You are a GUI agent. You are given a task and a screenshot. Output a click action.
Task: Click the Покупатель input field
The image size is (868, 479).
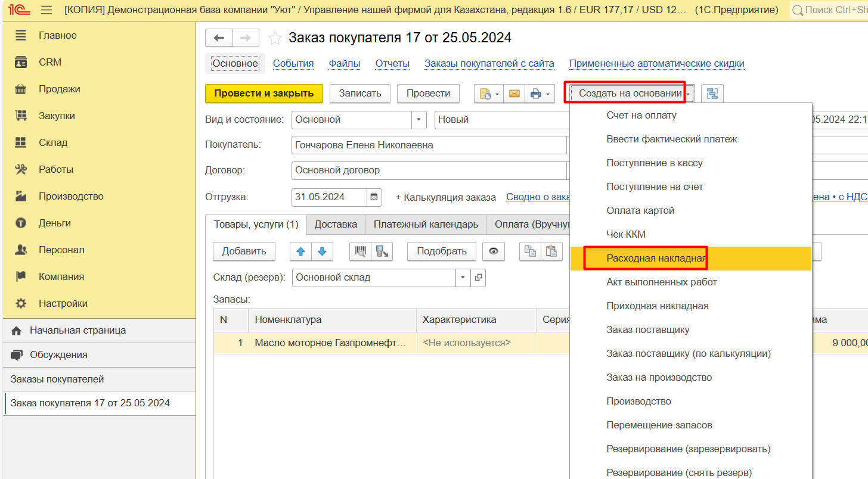coord(428,145)
